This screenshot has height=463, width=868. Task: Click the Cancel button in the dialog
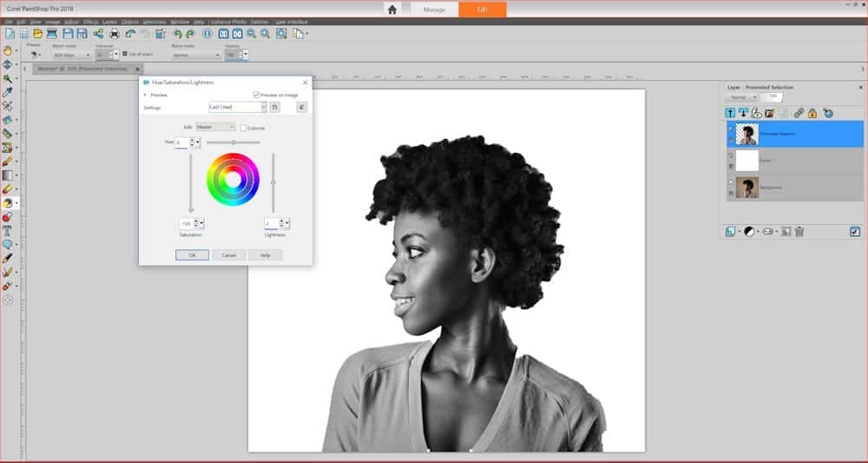pos(228,255)
